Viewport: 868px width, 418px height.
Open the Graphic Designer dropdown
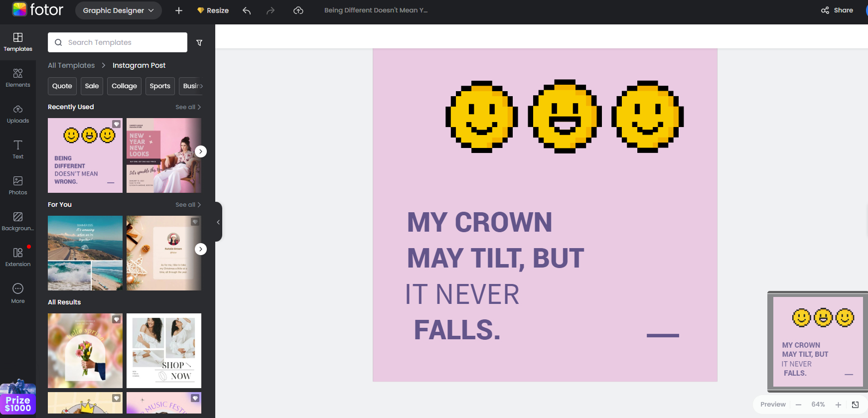(x=119, y=10)
